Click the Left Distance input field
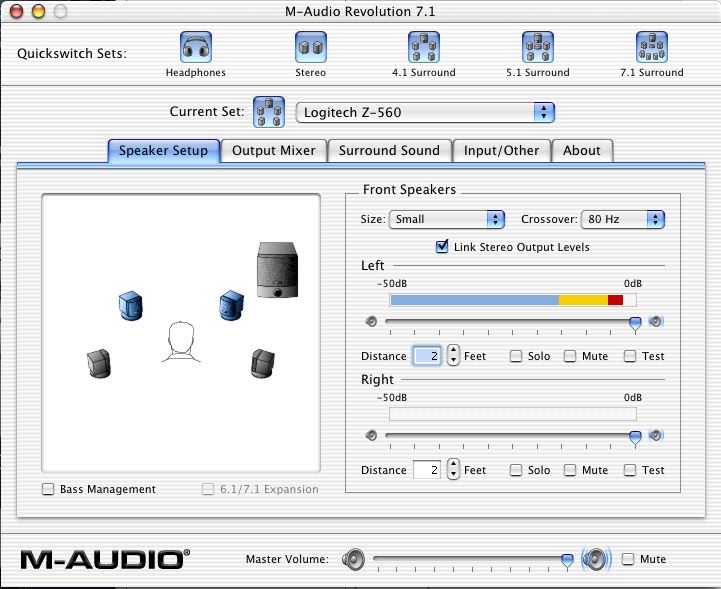The height and width of the screenshot is (589, 721). pos(427,356)
